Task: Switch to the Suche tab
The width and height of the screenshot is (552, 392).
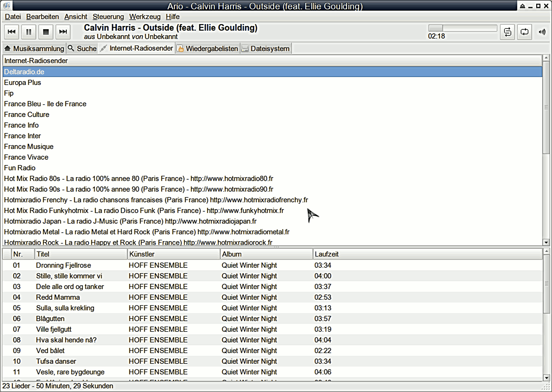Action: [x=82, y=49]
